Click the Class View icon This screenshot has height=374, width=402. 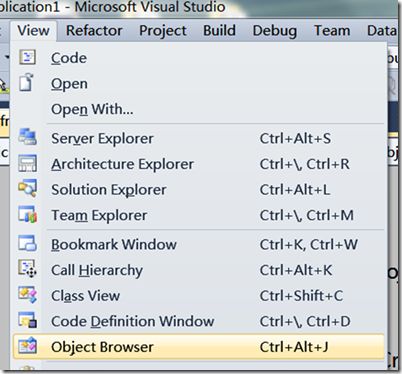(27, 294)
